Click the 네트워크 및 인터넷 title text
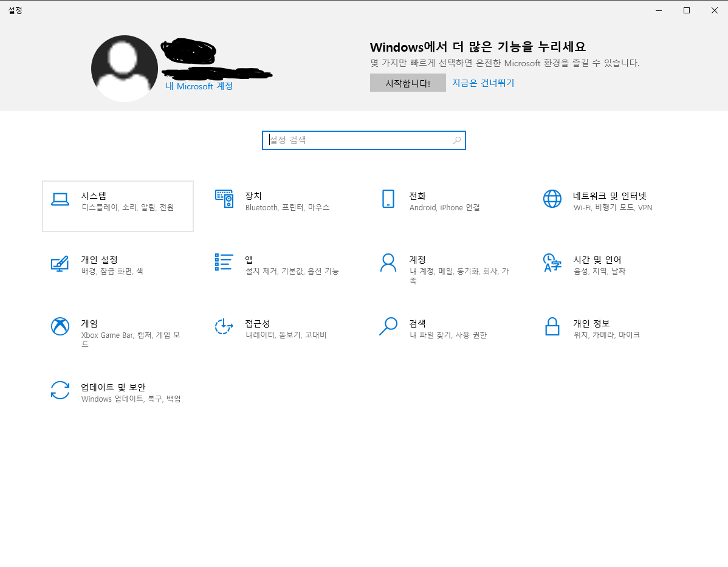This screenshot has height=567, width=728. 610,196
